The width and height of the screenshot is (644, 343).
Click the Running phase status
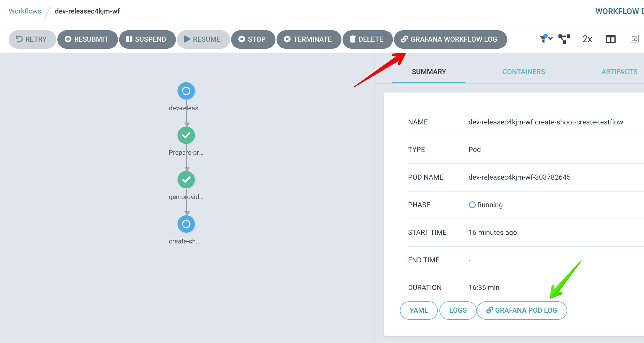(486, 205)
